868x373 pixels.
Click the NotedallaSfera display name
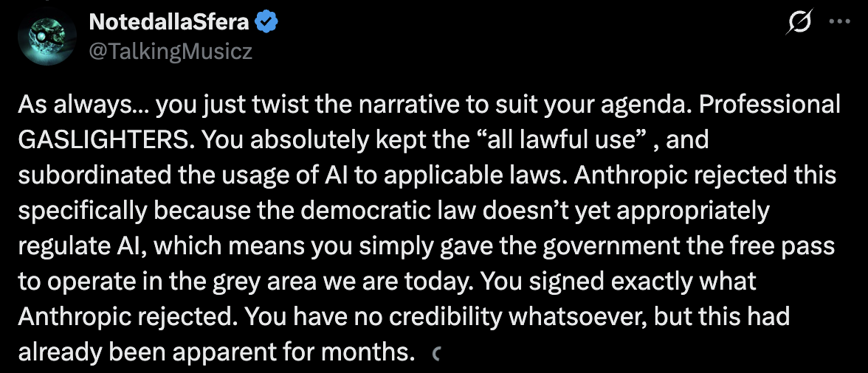(170, 23)
